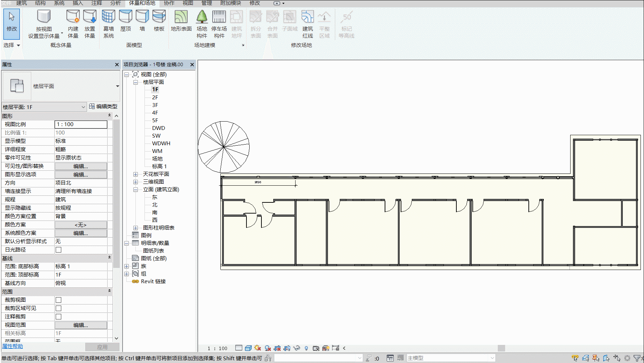
Task: Start the 地形表面 toposurface tool
Action: click(x=181, y=21)
